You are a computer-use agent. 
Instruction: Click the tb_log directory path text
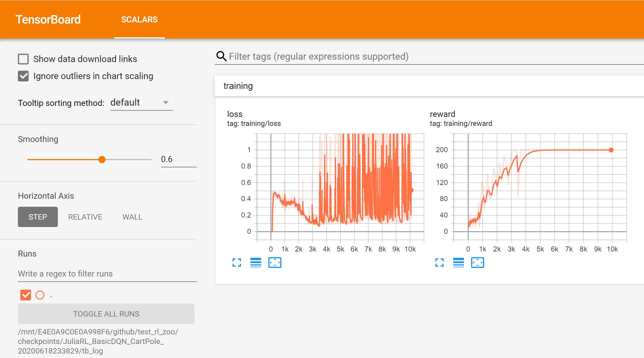click(98, 341)
